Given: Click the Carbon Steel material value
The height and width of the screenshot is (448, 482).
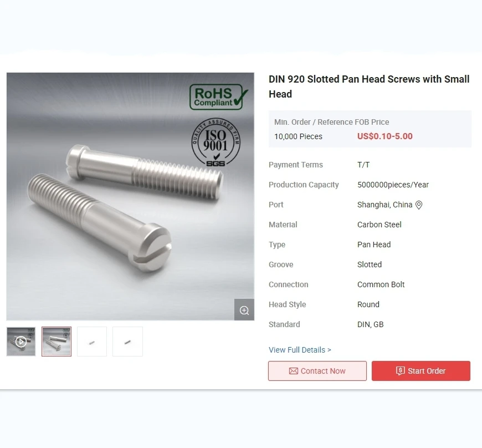Looking at the screenshot, I should coord(380,225).
